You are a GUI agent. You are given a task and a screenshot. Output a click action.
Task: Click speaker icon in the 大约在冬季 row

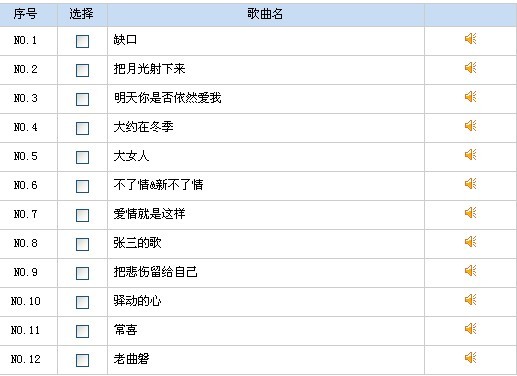click(470, 126)
